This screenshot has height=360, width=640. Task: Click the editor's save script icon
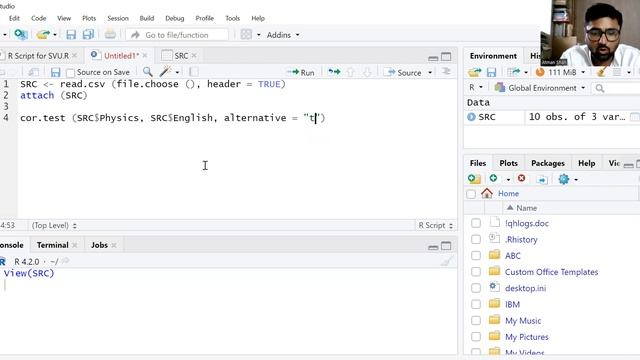click(56, 72)
